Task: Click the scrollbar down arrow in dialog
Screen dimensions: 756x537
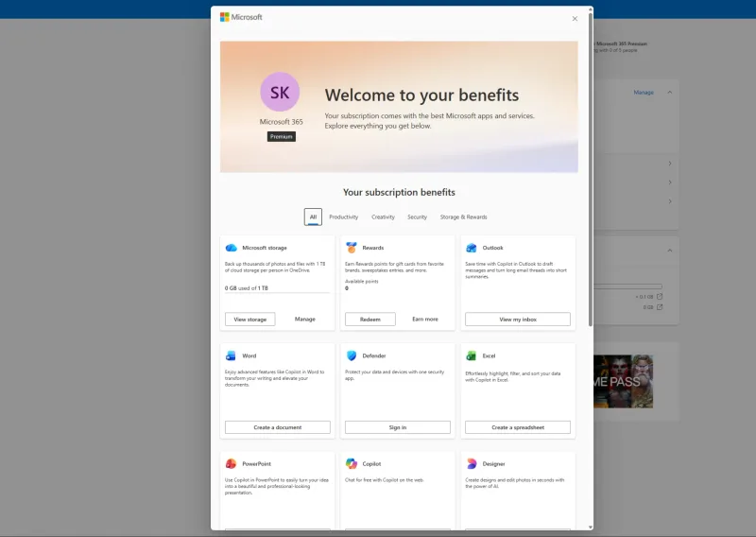Action: (590, 528)
